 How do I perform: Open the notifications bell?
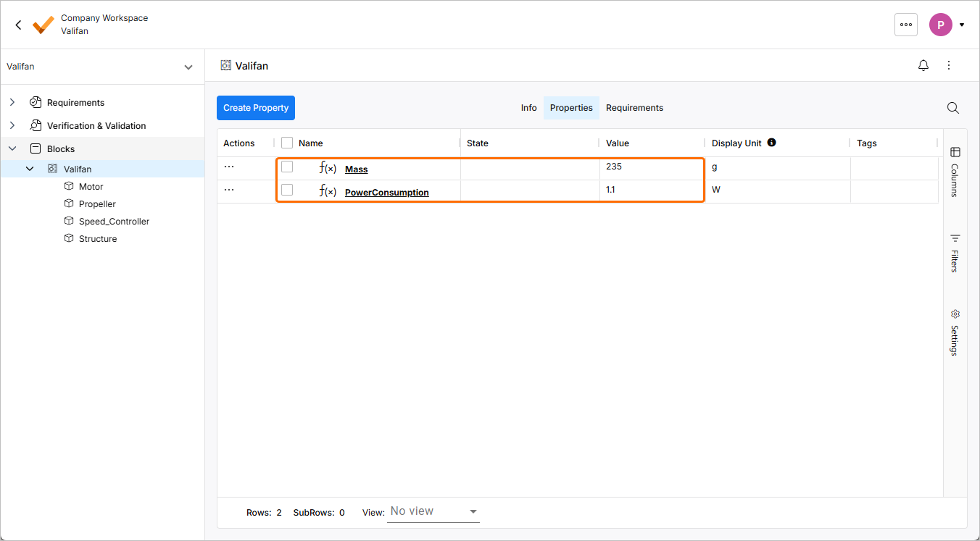(923, 66)
